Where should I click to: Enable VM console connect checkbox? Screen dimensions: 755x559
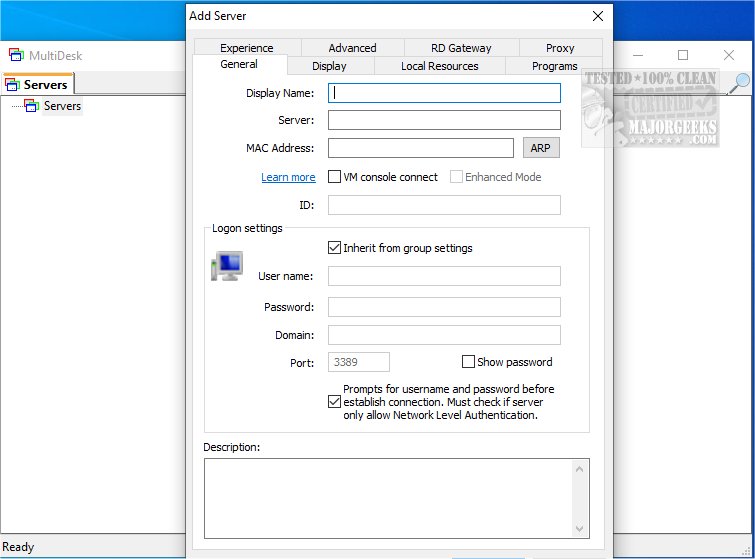tap(335, 177)
